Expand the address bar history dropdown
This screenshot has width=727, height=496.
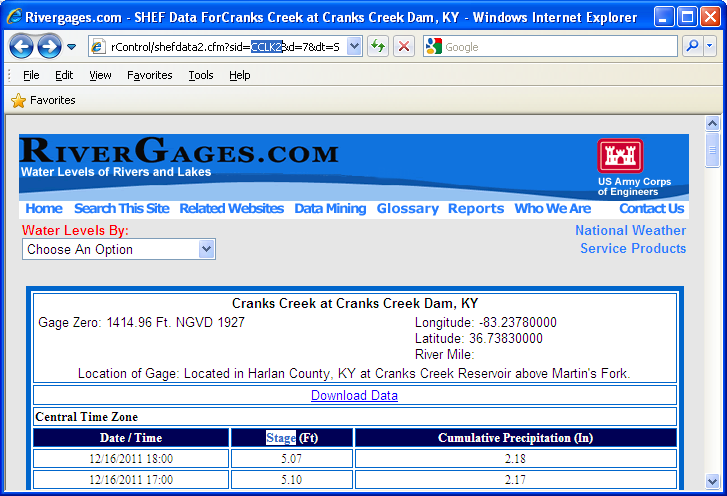(x=354, y=47)
